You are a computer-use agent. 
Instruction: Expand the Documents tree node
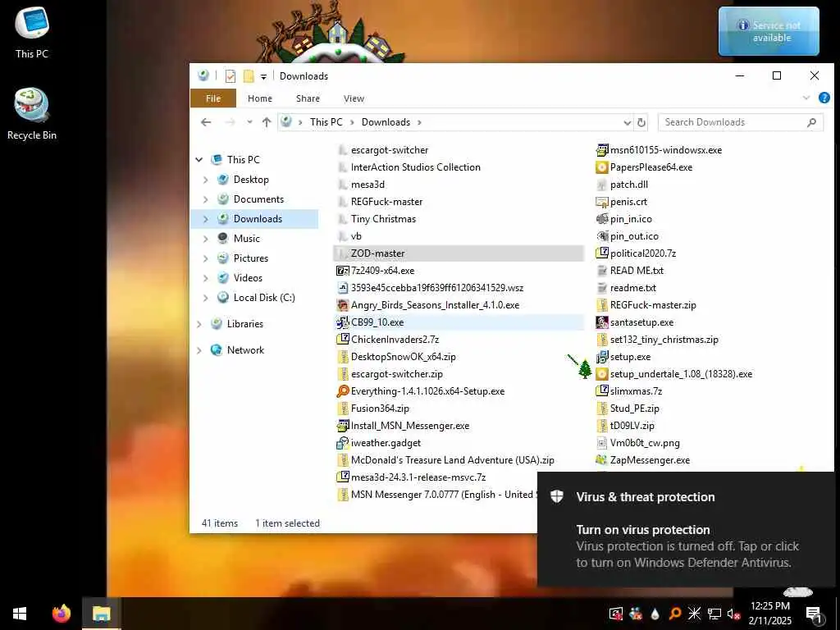206,199
